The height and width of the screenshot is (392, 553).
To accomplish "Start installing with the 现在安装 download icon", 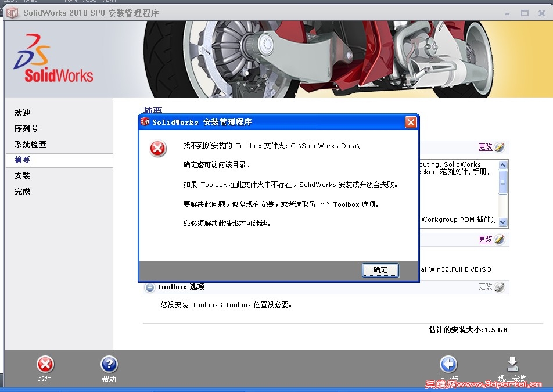I will [x=512, y=364].
